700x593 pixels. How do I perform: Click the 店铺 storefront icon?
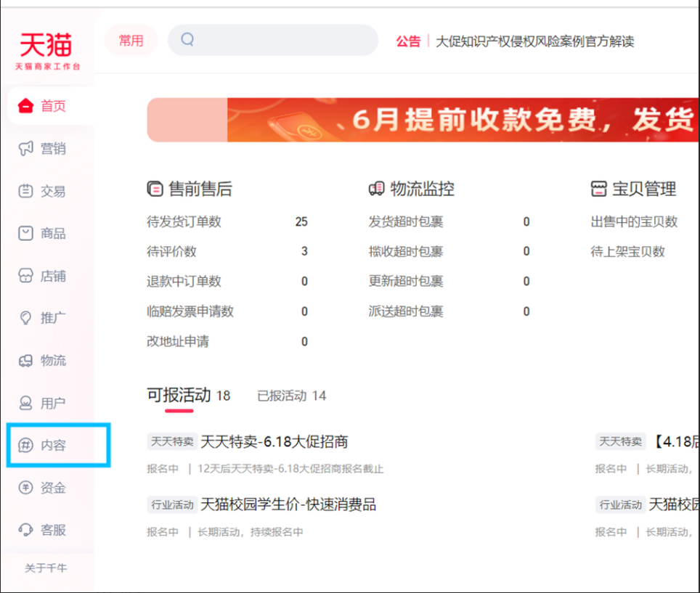pyautogui.click(x=25, y=276)
